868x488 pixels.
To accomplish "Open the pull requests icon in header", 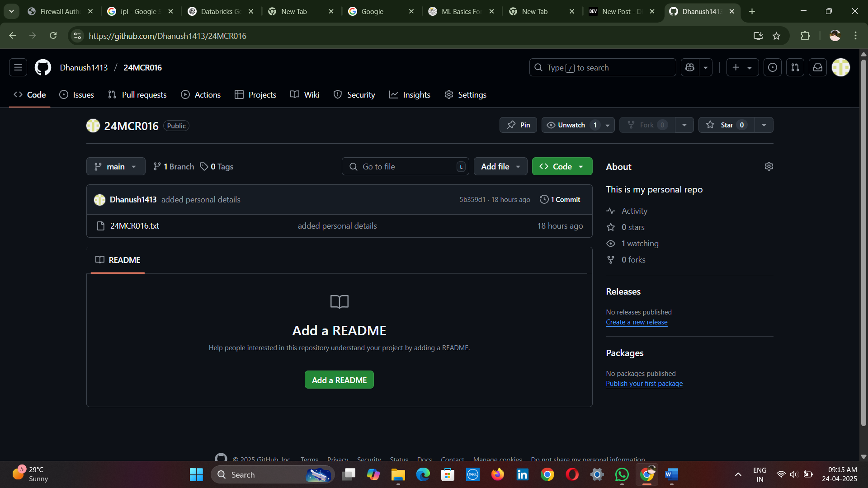I will click(795, 67).
